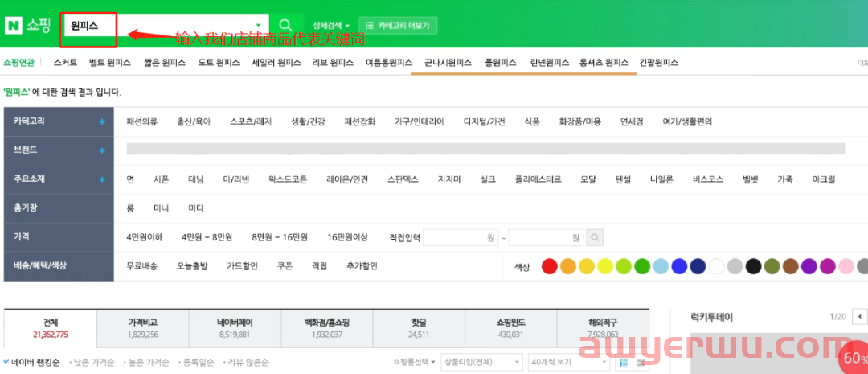Select the 전체 results tab

pyautogui.click(x=51, y=328)
